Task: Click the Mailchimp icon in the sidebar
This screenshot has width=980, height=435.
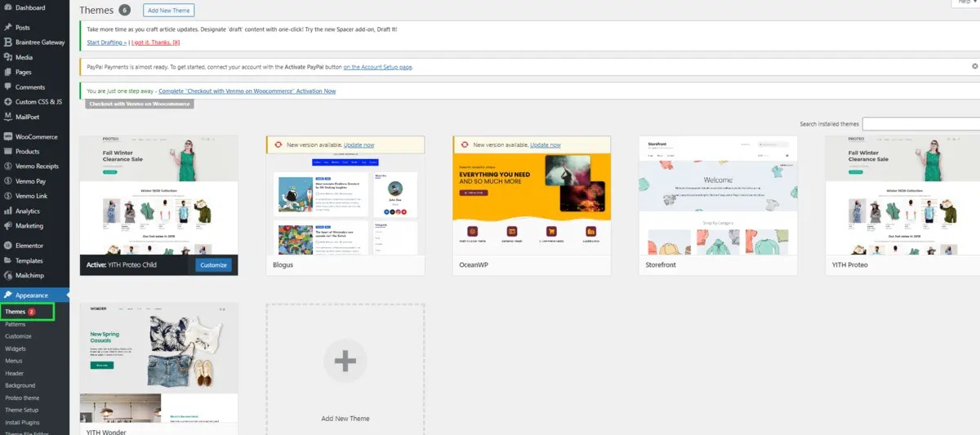Action: 7,276
